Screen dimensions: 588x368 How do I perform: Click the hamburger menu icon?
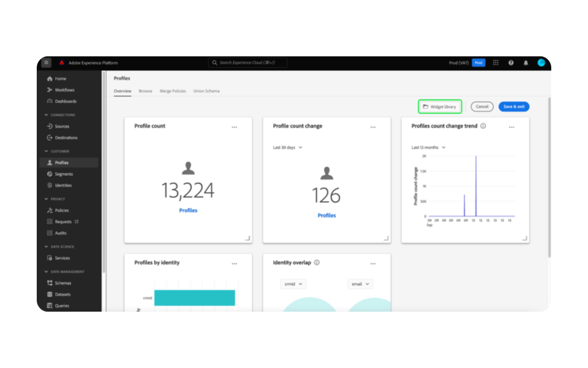47,63
